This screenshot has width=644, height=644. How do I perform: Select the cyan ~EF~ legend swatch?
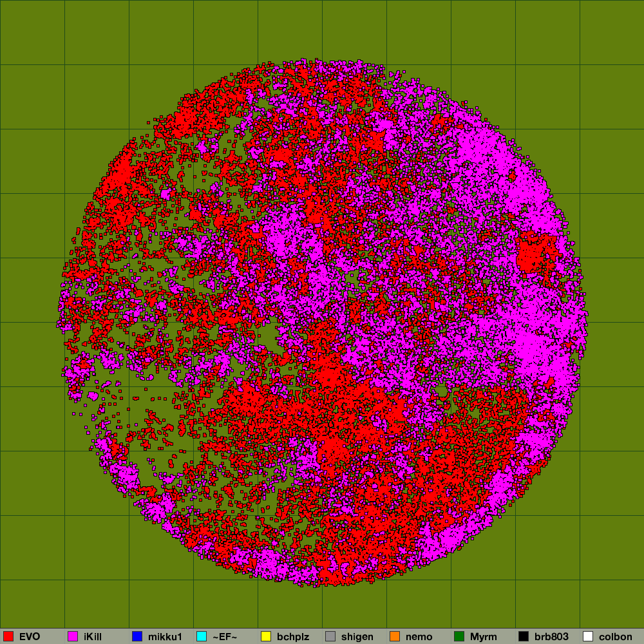click(x=202, y=636)
